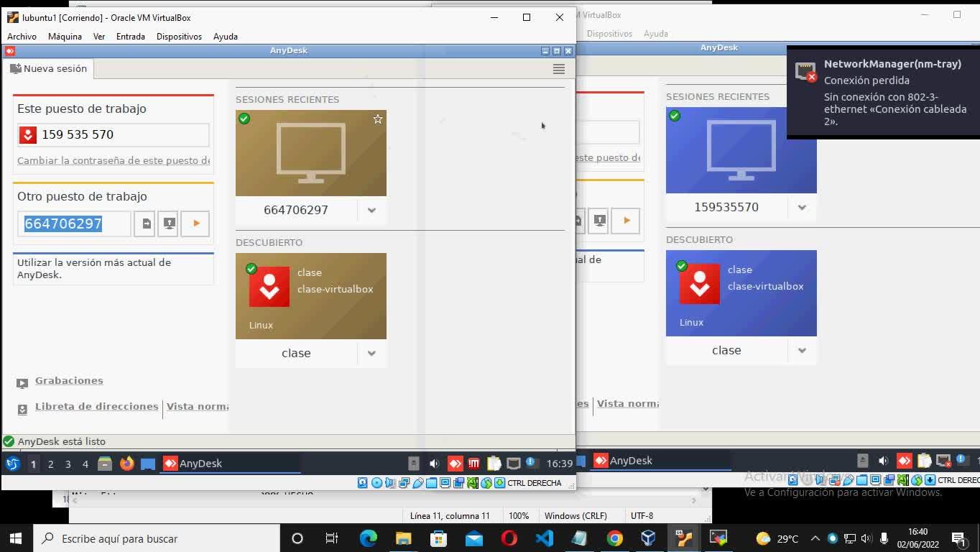The image size is (980, 552).
Task: Switch to workspace 4 in Lubuntu panel
Action: (x=85, y=464)
